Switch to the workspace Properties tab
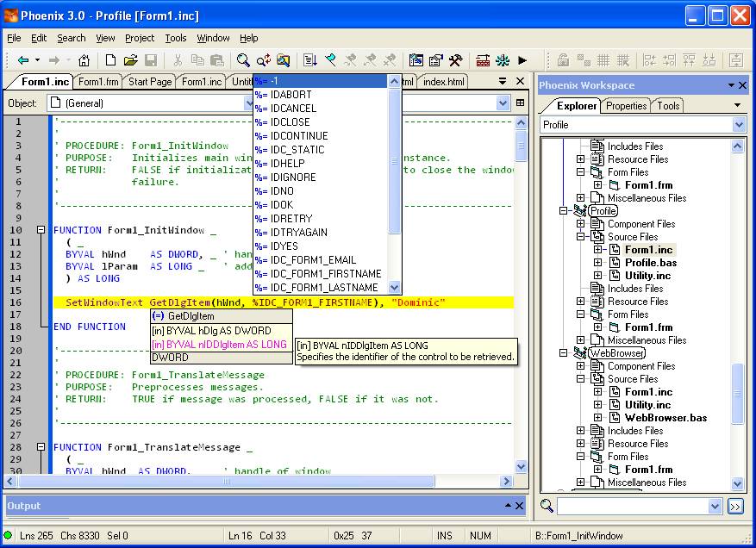The height and width of the screenshot is (548, 756). [x=627, y=106]
